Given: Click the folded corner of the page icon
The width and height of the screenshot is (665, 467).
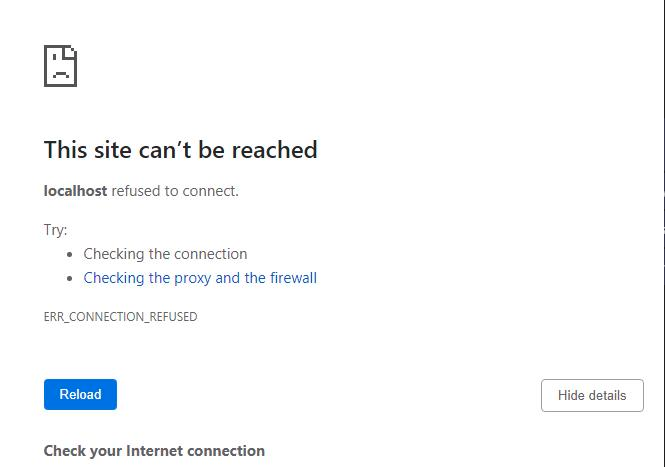Looking at the screenshot, I should pos(71,50).
